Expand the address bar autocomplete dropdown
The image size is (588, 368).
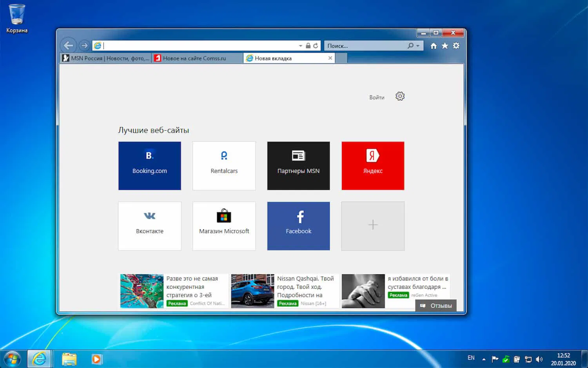coord(300,46)
